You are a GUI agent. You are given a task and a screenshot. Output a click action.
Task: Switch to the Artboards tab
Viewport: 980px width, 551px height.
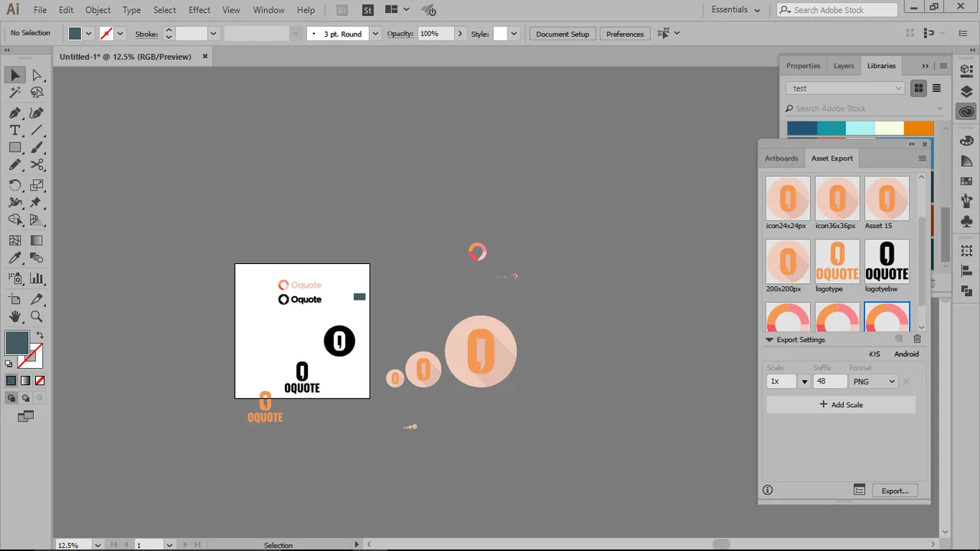point(781,158)
